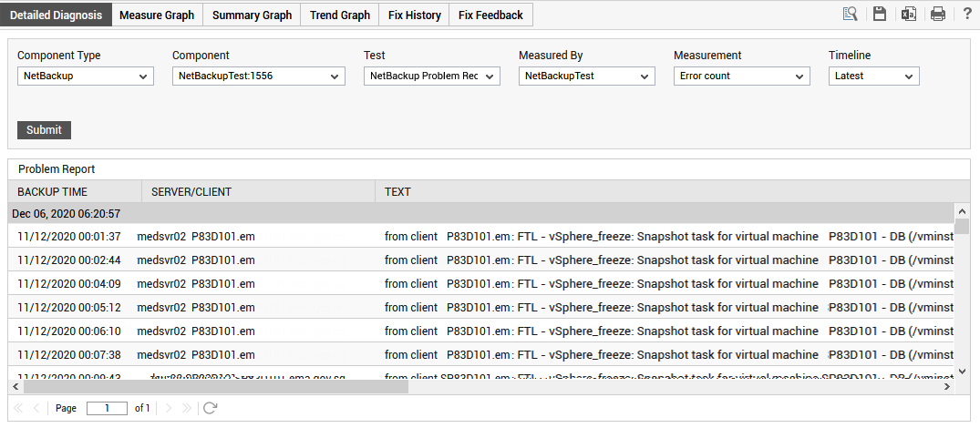Go to next page icon
Image resolution: width=980 pixels, height=428 pixels.
(x=168, y=408)
